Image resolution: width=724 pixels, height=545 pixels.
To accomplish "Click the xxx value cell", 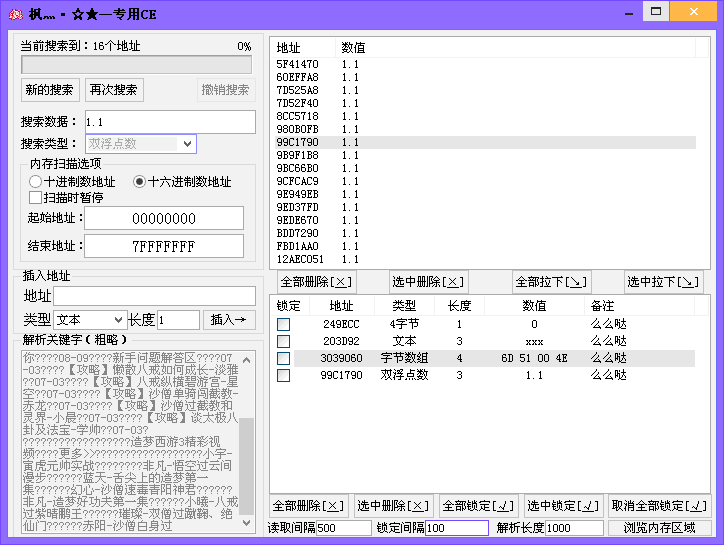I will [x=534, y=342].
